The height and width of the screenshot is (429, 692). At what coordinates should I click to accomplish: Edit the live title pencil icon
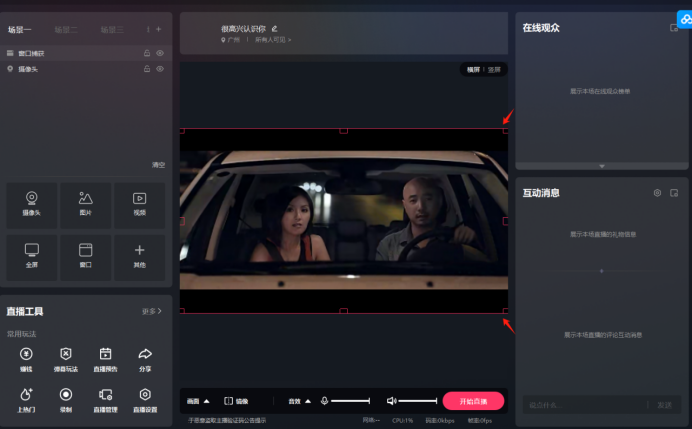(x=275, y=29)
